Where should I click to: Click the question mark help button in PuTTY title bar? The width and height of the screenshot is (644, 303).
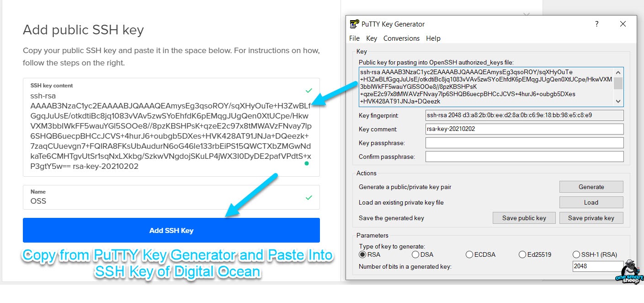[x=596, y=24]
